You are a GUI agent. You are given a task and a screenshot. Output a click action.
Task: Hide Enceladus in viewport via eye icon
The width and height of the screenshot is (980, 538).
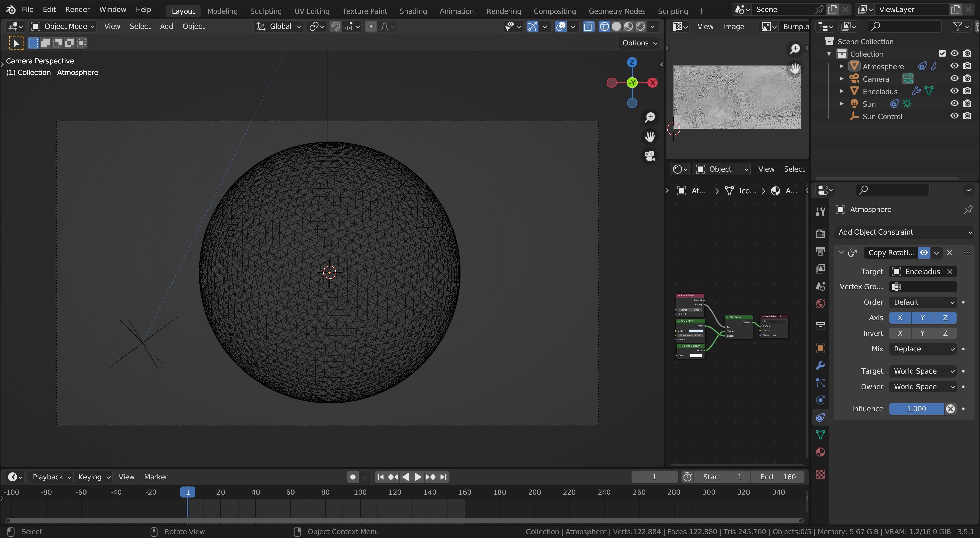click(954, 91)
